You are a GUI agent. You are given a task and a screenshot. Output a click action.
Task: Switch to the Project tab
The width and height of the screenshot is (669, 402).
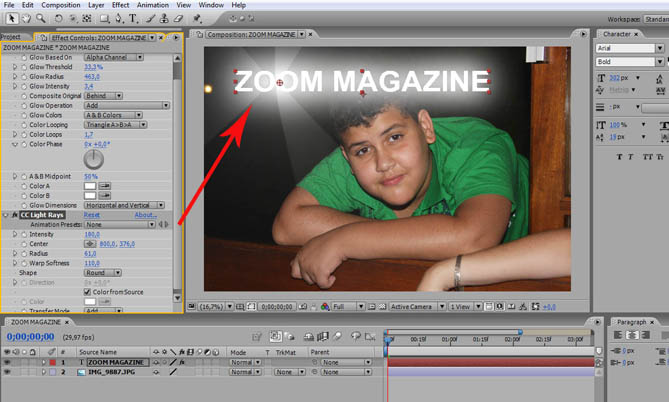point(11,37)
